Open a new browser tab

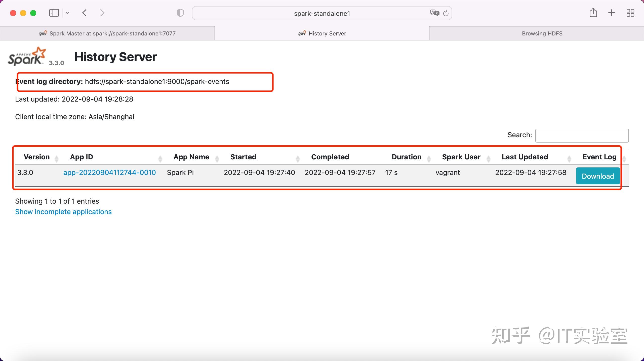tap(611, 13)
